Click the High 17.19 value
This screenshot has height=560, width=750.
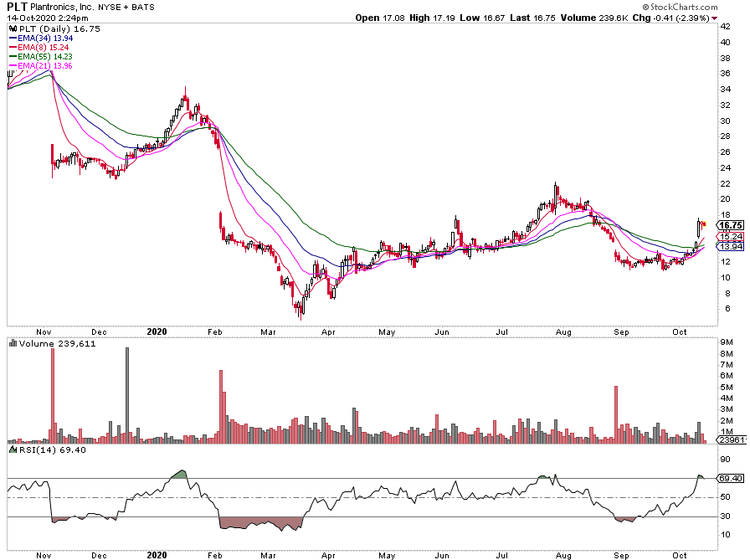[432, 18]
